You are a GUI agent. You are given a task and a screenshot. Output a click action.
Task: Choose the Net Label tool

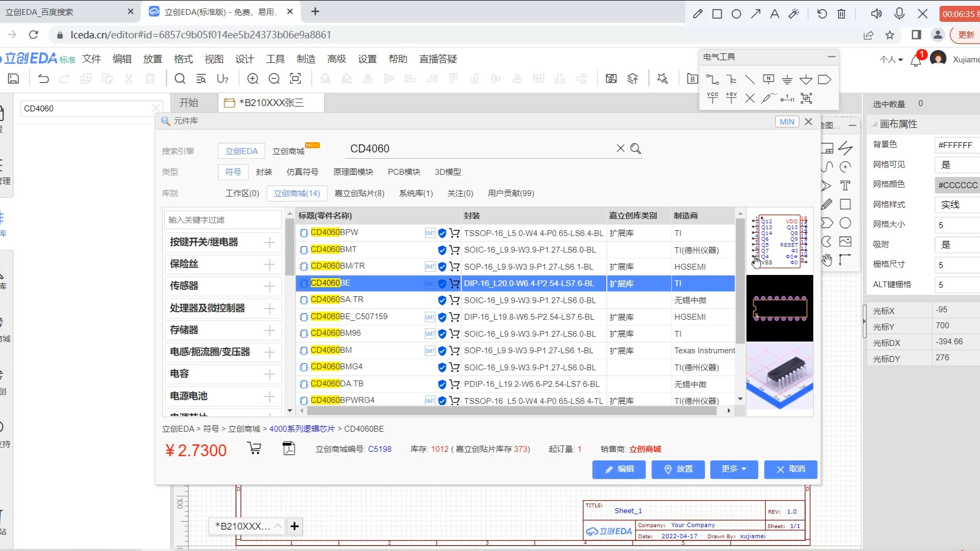click(x=768, y=80)
